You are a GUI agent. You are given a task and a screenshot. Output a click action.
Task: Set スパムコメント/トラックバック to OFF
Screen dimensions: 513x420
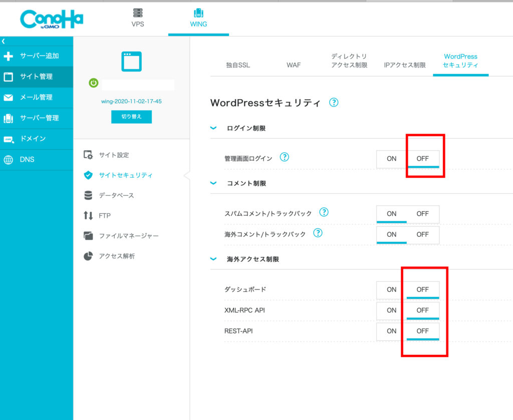(423, 214)
